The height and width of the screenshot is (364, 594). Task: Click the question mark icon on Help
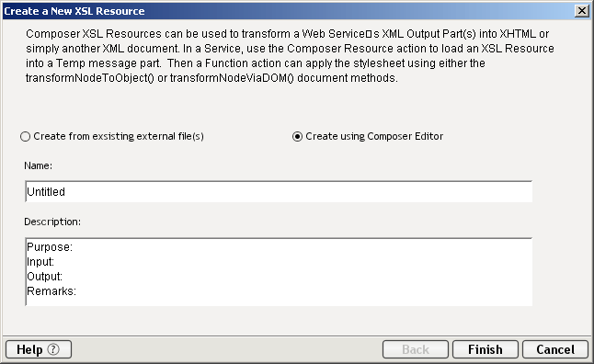(53, 349)
